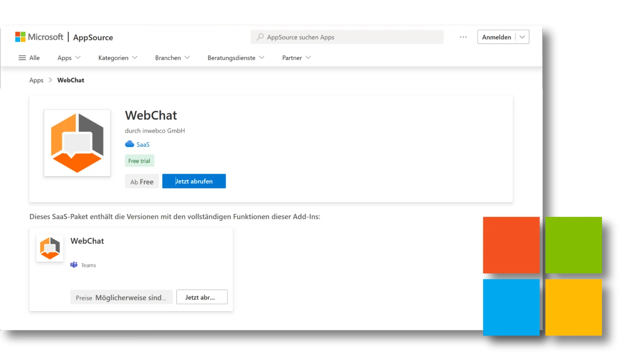Image resolution: width=644 pixels, height=362 pixels.
Task: Click the small WebChat logo in the card
Action: (x=49, y=247)
